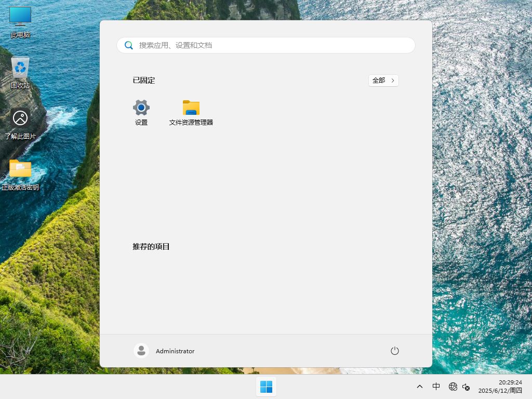The height and width of the screenshot is (399, 532).
Task: Click the 了解此图片 desktop icon
Action: pyautogui.click(x=20, y=122)
